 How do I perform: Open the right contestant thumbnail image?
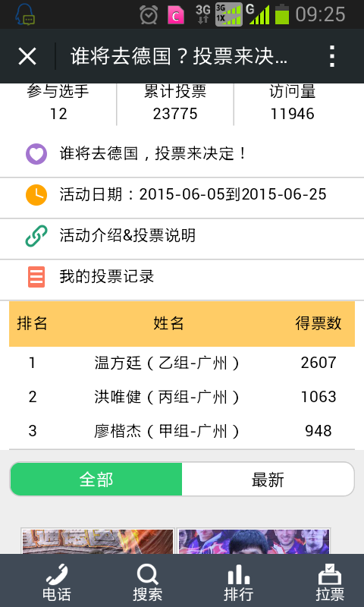coord(254,541)
